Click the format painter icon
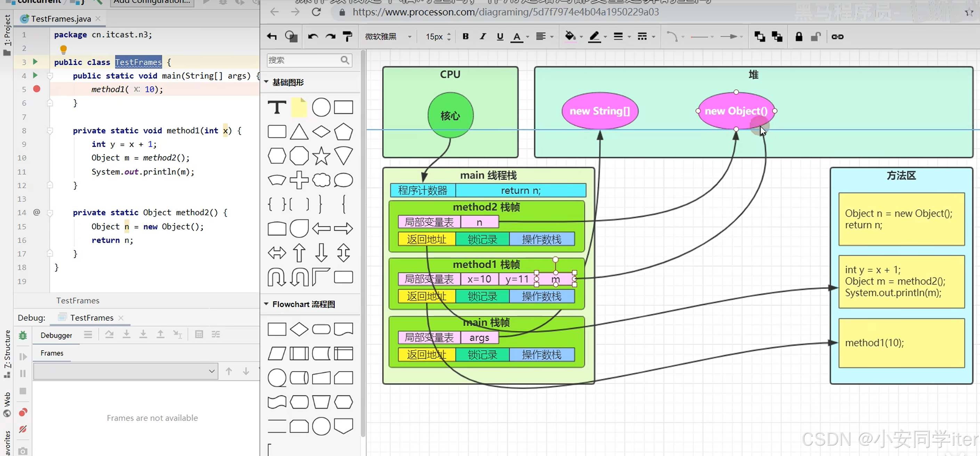The height and width of the screenshot is (456, 980). [347, 37]
